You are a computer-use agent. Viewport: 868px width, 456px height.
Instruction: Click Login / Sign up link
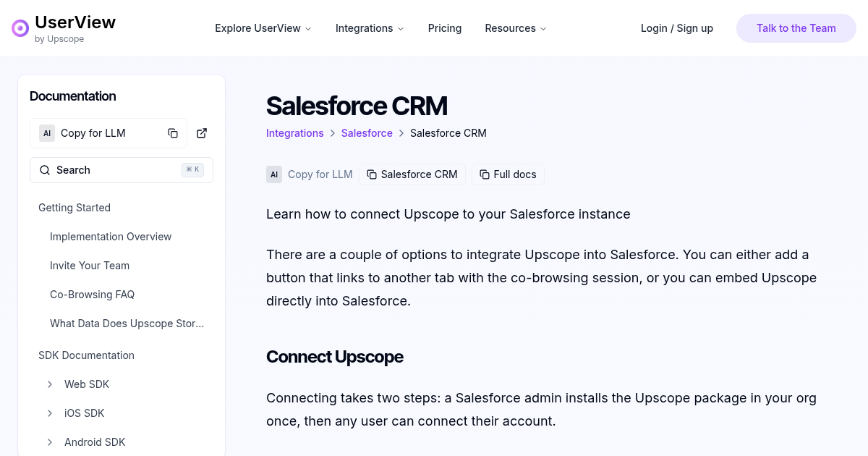tap(677, 28)
